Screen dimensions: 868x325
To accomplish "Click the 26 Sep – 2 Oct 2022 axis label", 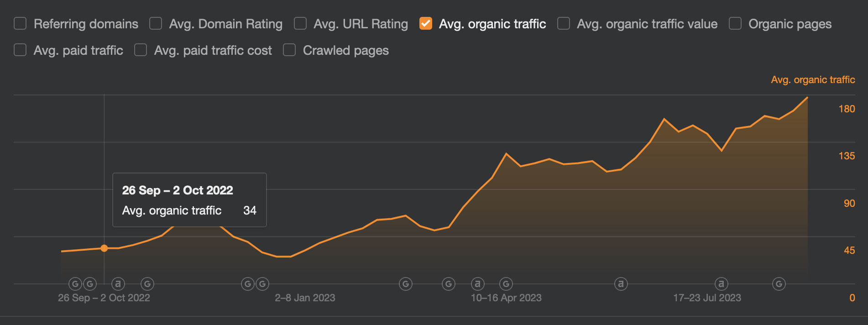I will point(104,298).
